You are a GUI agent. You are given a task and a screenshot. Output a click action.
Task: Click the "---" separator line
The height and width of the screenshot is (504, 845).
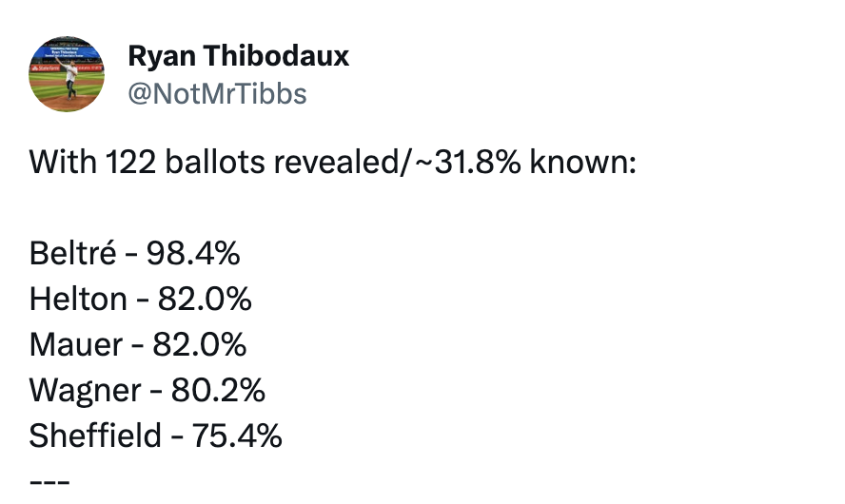click(x=49, y=480)
